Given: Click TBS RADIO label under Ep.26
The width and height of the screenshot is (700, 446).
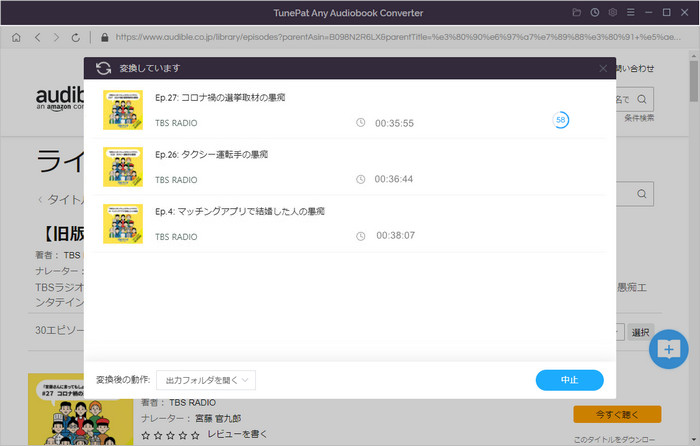Looking at the screenshot, I should pos(176,180).
